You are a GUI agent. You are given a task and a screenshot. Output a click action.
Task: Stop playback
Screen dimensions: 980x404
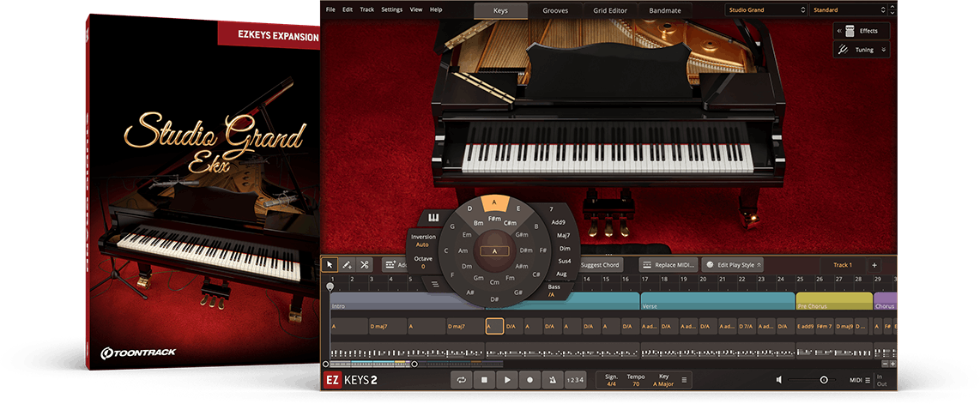point(484,380)
